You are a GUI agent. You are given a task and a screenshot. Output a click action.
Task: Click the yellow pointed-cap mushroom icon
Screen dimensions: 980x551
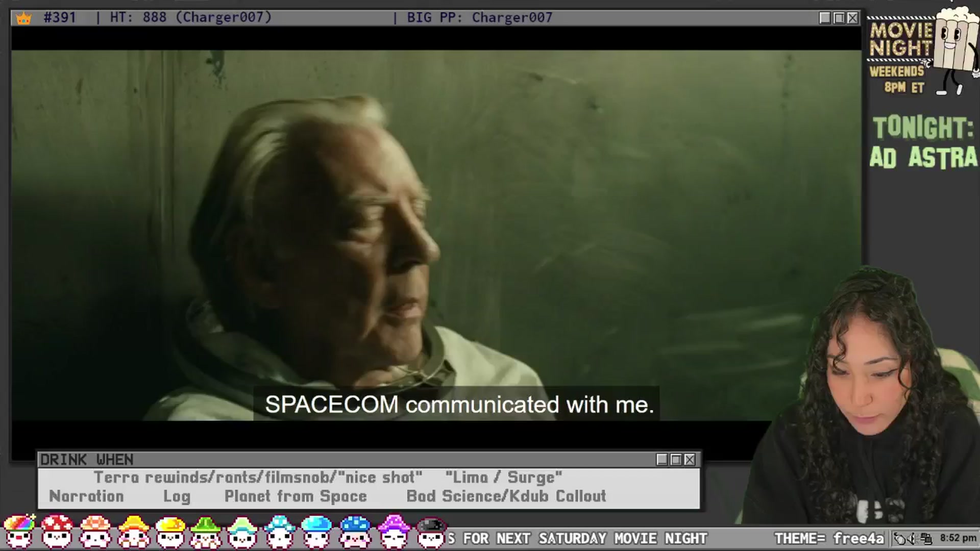coord(133,532)
